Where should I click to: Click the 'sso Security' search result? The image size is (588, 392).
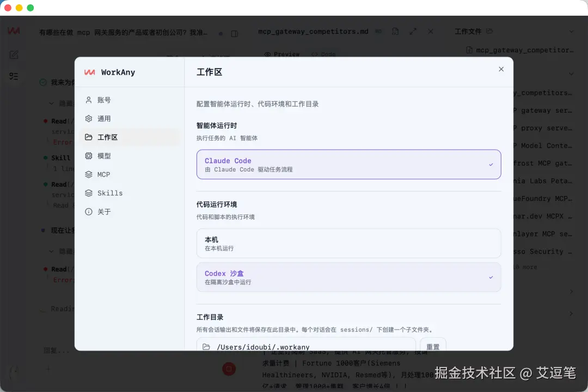tap(543, 252)
